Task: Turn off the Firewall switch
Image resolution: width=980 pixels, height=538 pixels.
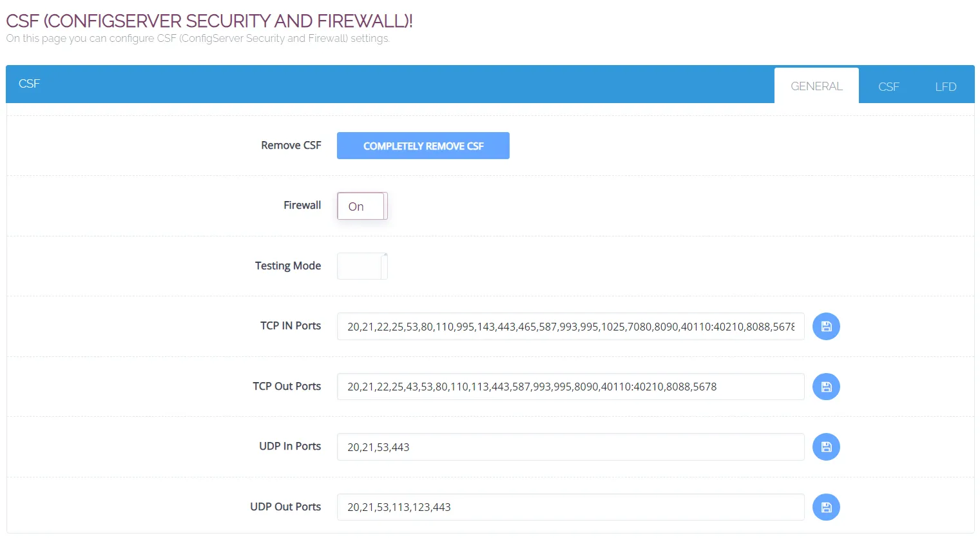Action: [362, 206]
